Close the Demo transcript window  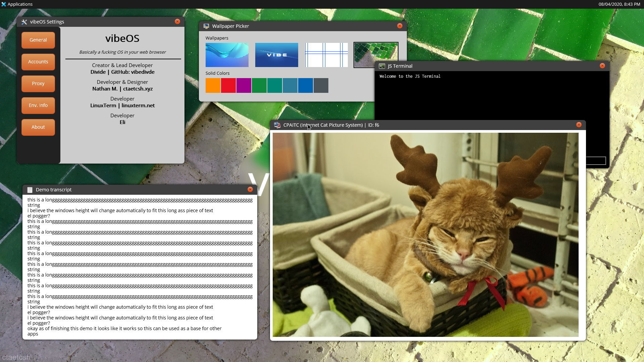point(250,189)
